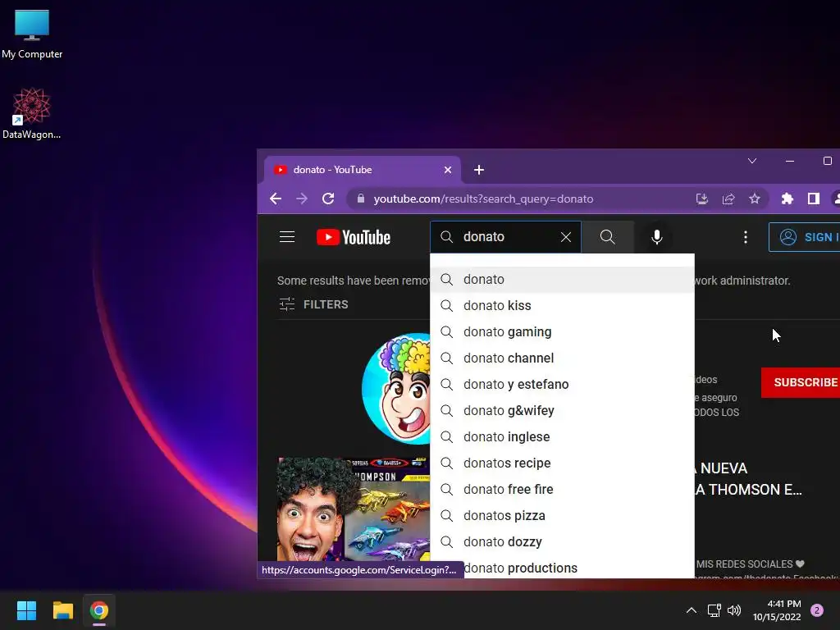This screenshot has width=840, height=630.
Task: Choose the suggestion "donato kiss"
Action: pos(562,305)
